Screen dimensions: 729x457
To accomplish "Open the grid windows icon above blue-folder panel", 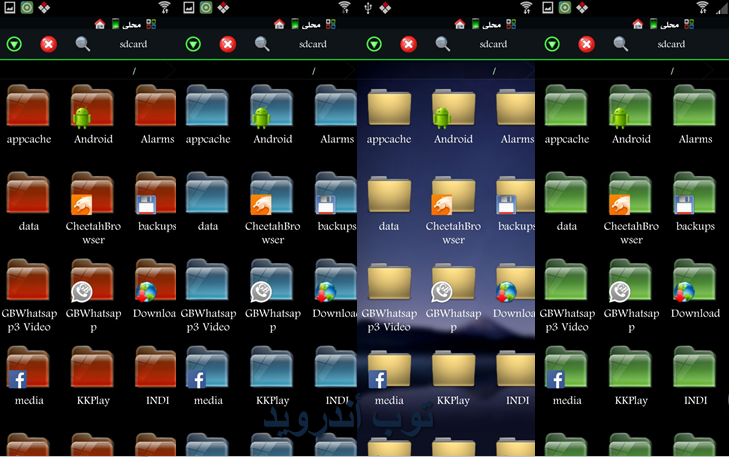I will point(331,24).
